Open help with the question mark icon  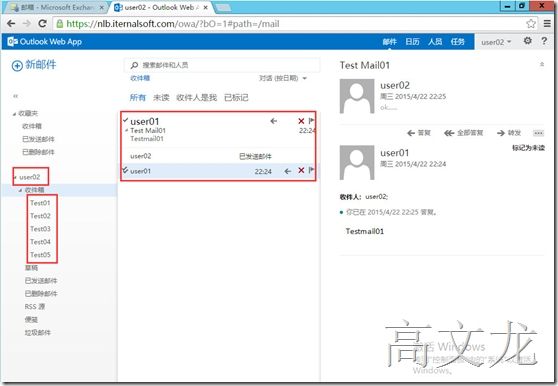(544, 41)
